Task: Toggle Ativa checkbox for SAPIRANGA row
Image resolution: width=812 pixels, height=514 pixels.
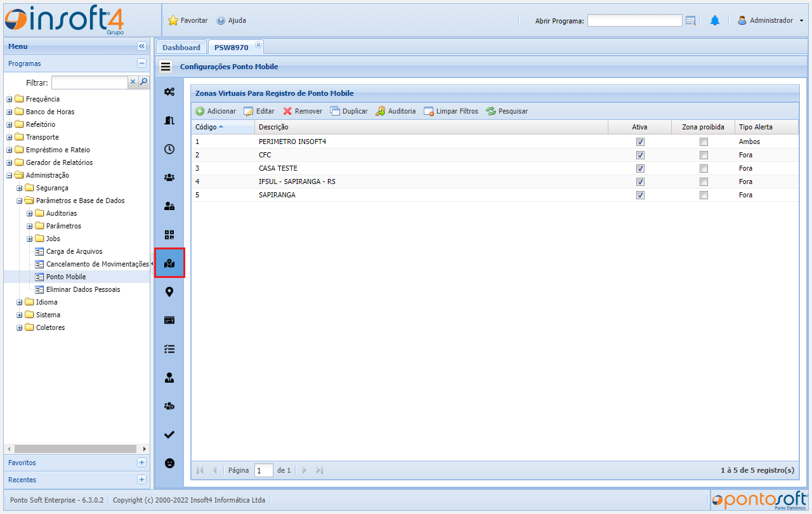Action: click(x=640, y=195)
